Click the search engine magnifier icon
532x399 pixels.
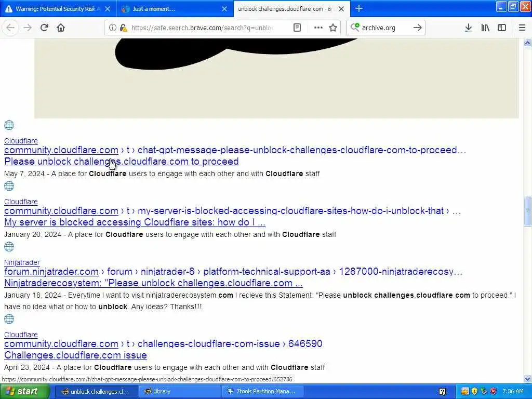(354, 28)
